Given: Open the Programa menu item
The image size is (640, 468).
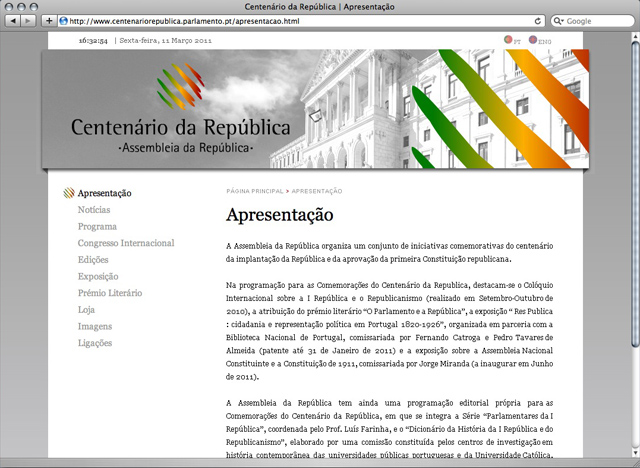Looking at the screenshot, I should click(x=97, y=226).
